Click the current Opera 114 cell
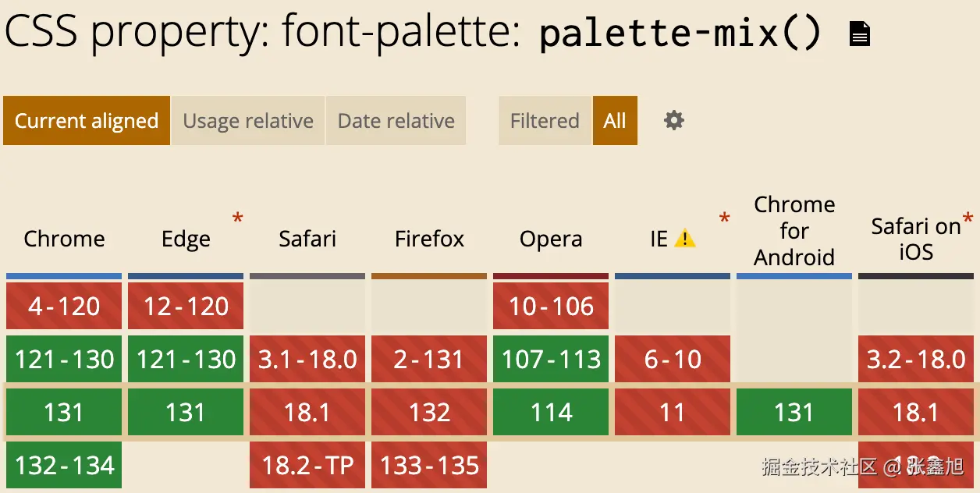Screen dimensions: 980x493 click(x=551, y=412)
